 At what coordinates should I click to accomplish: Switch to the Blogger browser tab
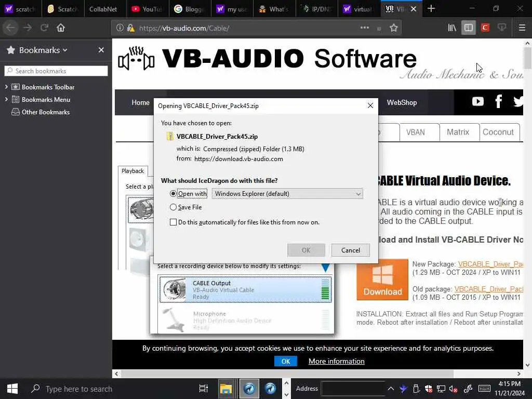click(190, 9)
